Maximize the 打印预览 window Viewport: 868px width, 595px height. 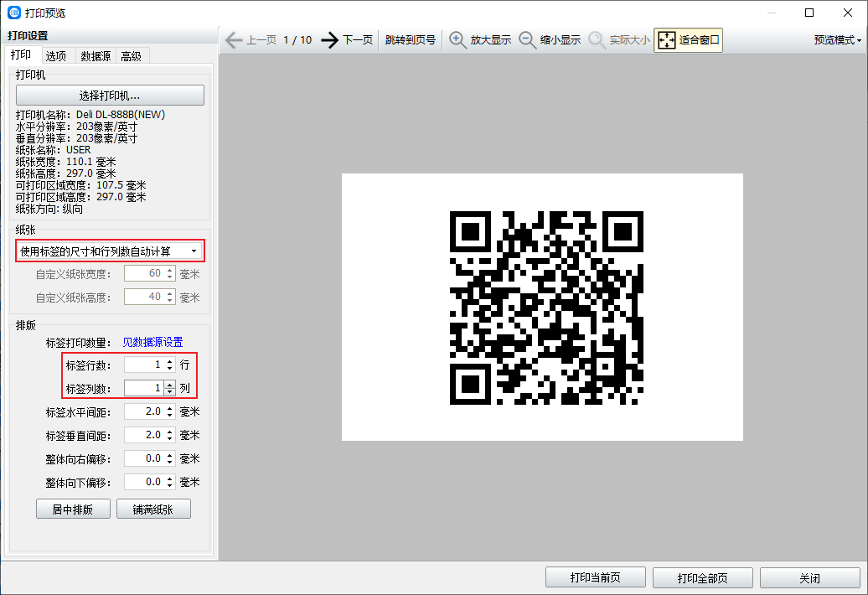click(809, 13)
